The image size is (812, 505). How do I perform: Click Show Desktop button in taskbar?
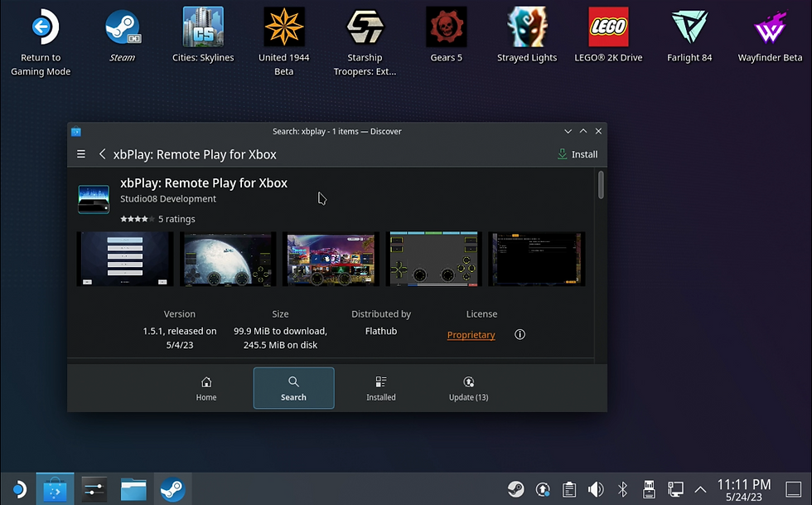794,489
